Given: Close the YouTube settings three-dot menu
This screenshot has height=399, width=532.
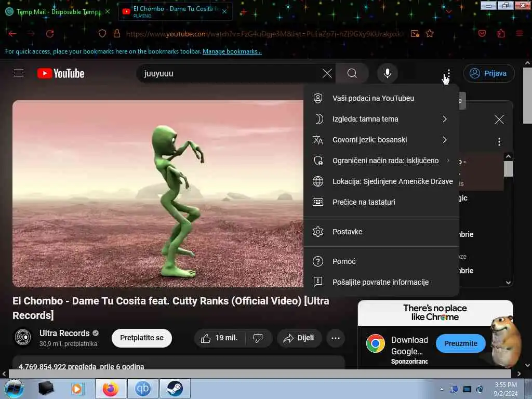Looking at the screenshot, I should click(448, 73).
